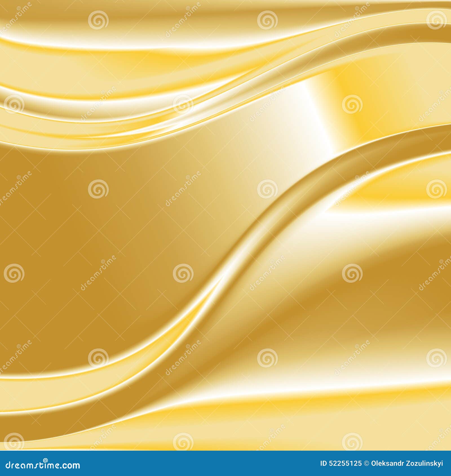Click the watermark spiral on the right edge

pyautogui.click(x=436, y=189)
